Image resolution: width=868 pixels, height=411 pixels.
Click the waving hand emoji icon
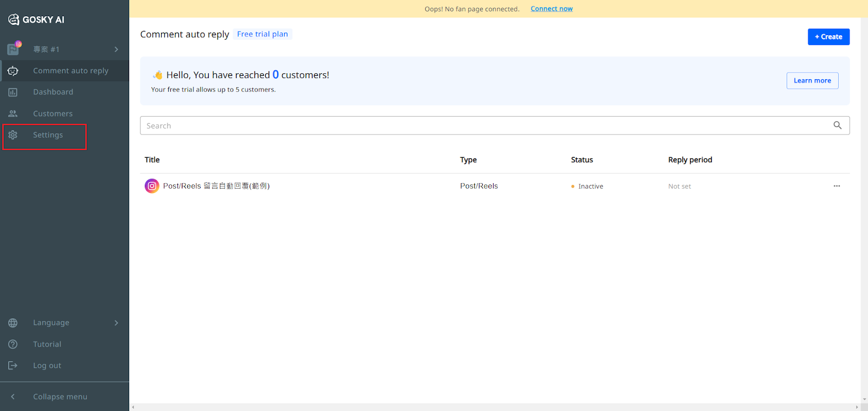(x=158, y=75)
